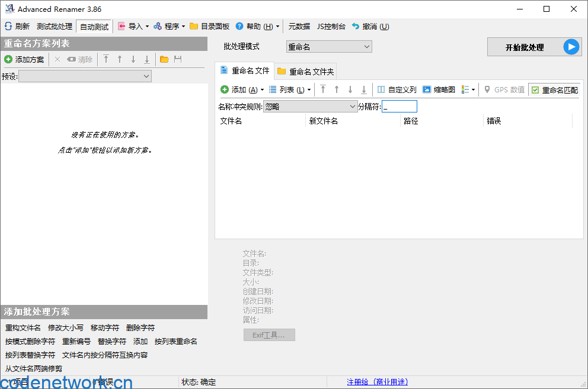Click the X remove method icon
The image size is (588, 389).
[x=57, y=59]
